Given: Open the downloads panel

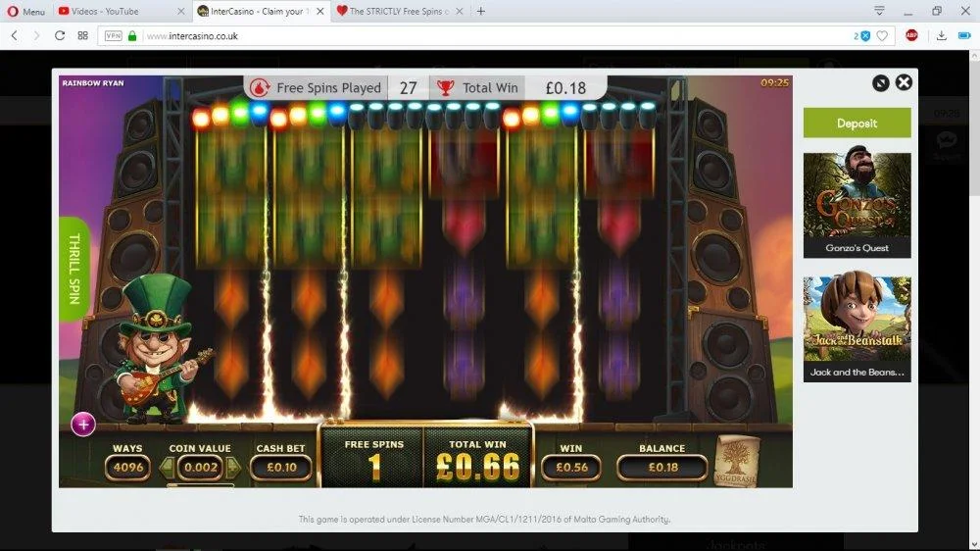Looking at the screenshot, I should (941, 36).
